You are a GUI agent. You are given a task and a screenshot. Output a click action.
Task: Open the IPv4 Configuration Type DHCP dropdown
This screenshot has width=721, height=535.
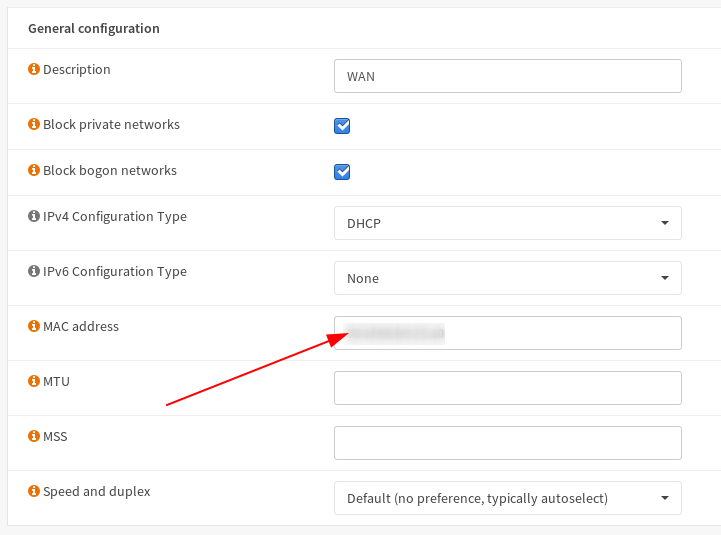507,223
